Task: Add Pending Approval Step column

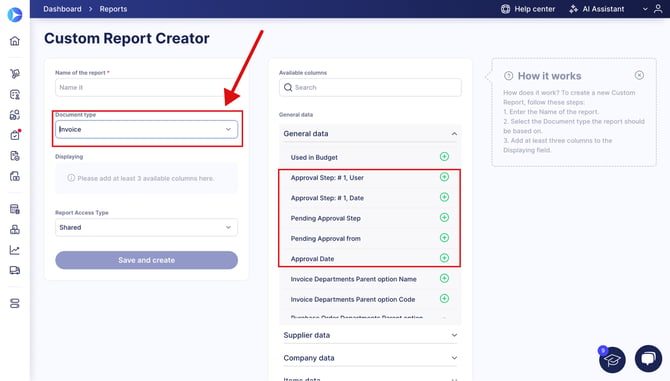Action: click(x=444, y=217)
